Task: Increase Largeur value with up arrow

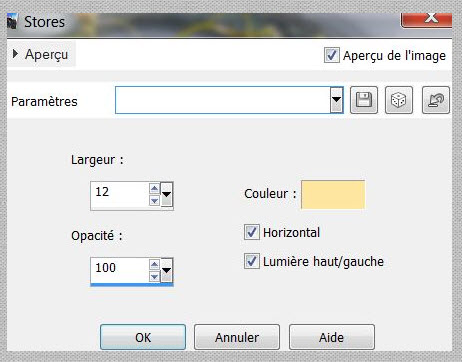Action: pos(154,189)
